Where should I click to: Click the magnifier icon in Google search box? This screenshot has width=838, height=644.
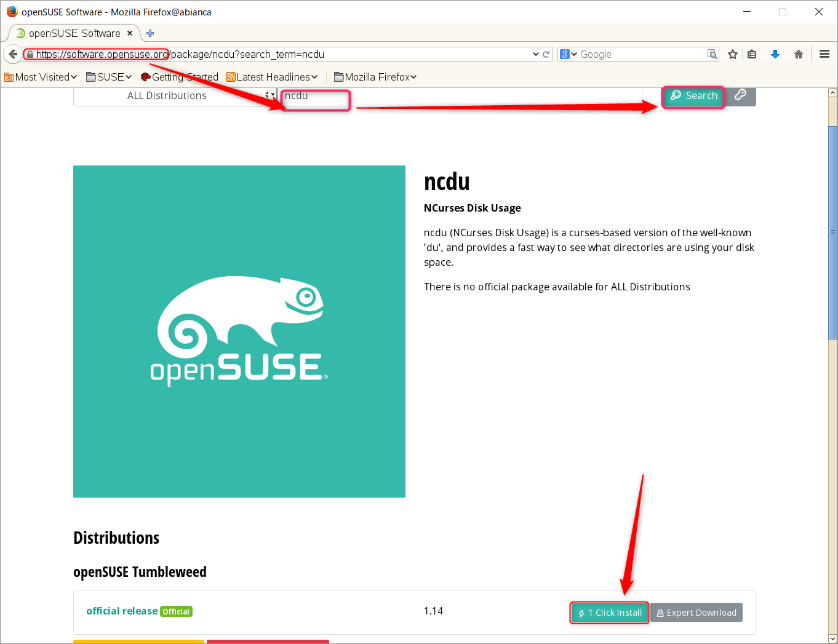712,54
